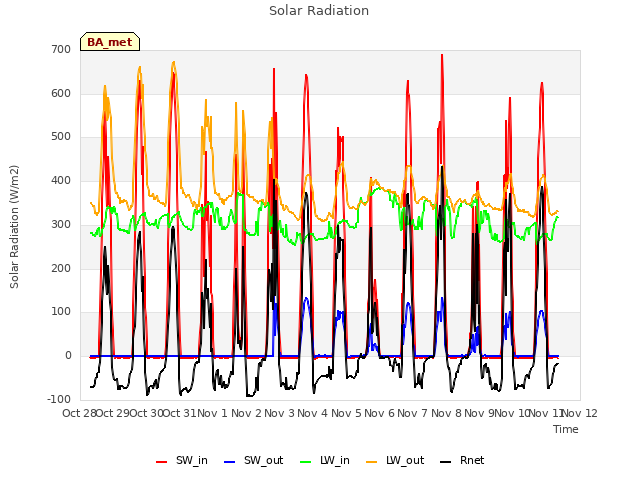Click the Nov 6 x-axis label
Image resolution: width=640 pixels, height=480 pixels.
pyautogui.click(x=379, y=413)
